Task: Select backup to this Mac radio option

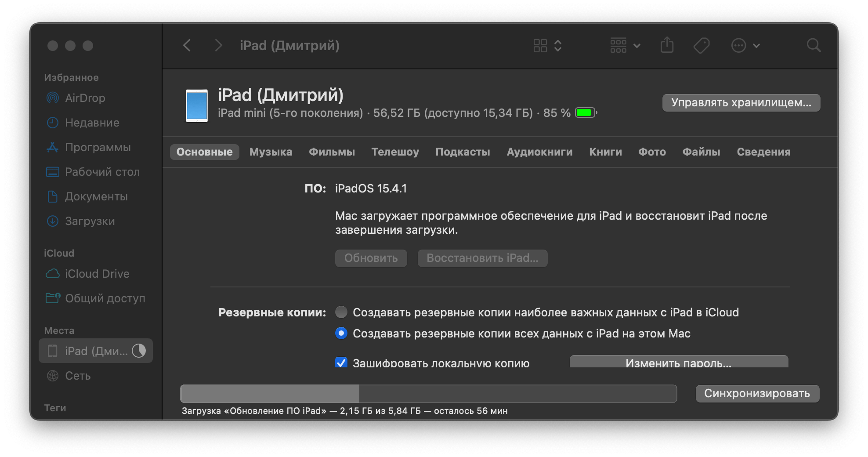Action: 341,334
